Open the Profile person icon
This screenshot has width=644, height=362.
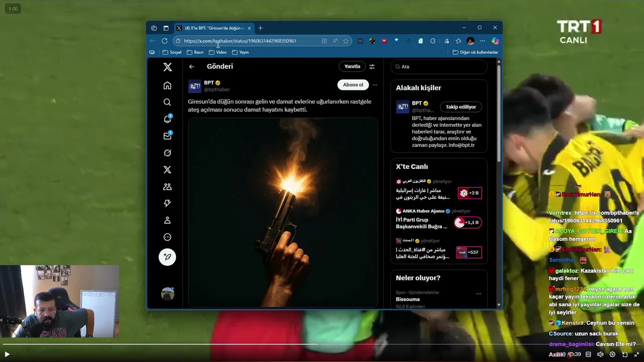pyautogui.click(x=168, y=220)
